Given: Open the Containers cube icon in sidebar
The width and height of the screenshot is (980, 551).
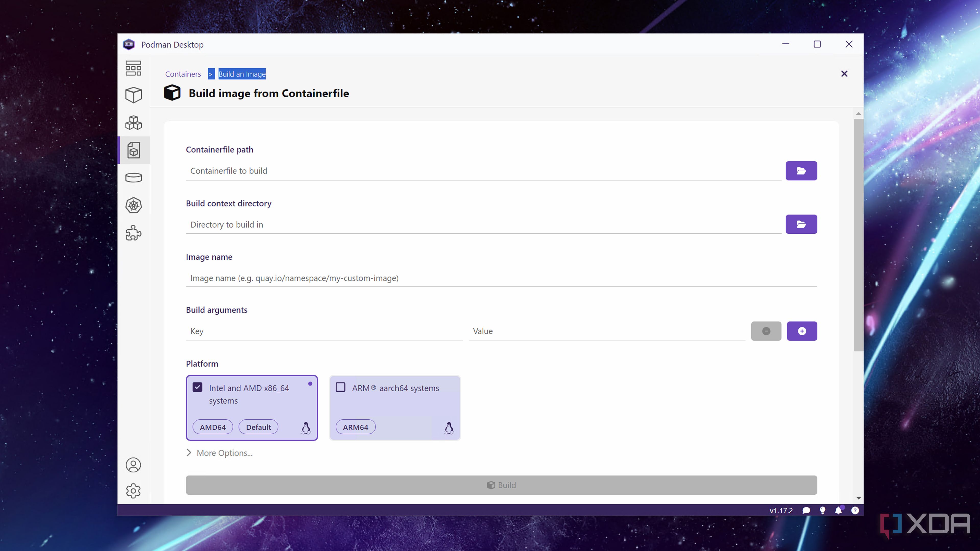Looking at the screenshot, I should click(x=133, y=95).
